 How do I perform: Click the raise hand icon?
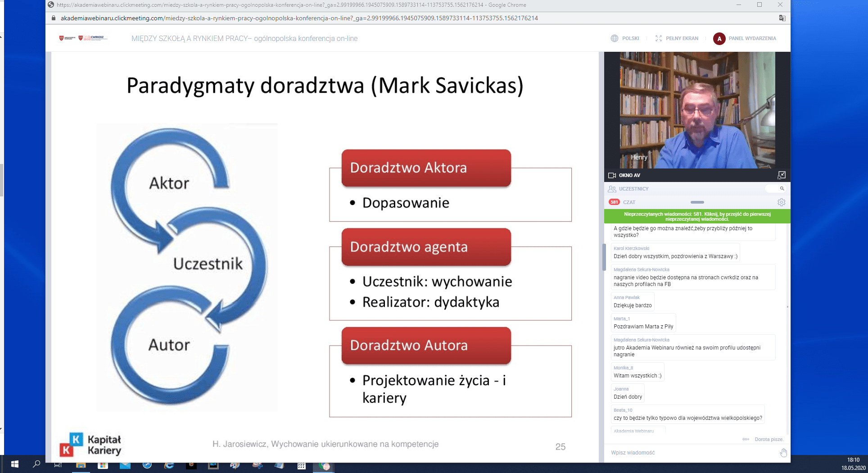tap(783, 453)
